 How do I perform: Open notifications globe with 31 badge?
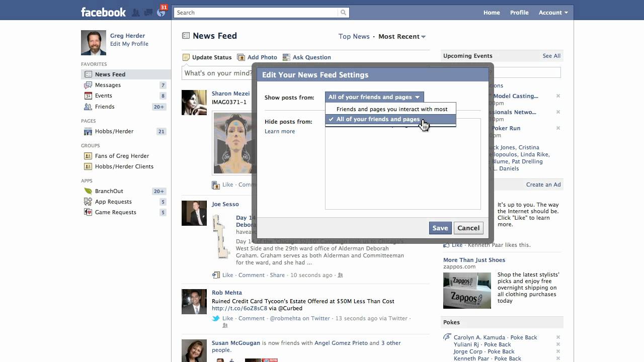(161, 12)
